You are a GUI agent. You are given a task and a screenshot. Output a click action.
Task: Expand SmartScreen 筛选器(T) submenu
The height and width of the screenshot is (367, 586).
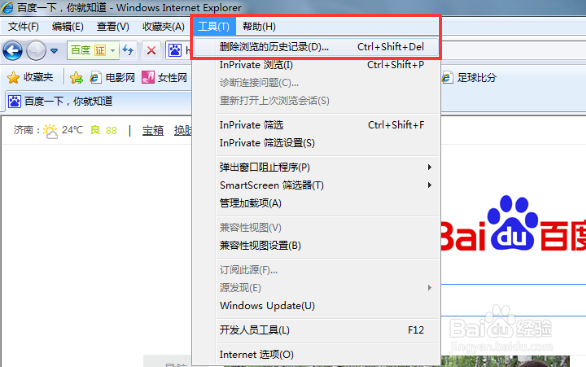tap(317, 185)
